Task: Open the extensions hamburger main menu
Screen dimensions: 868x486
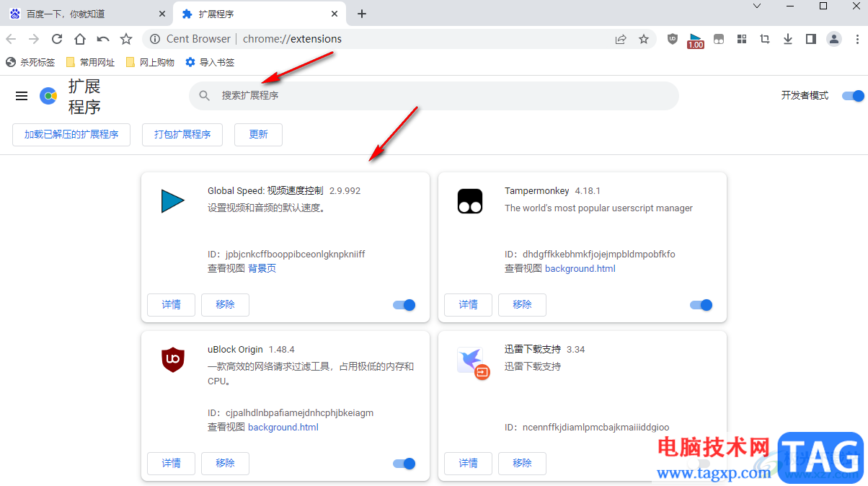Action: tap(22, 96)
